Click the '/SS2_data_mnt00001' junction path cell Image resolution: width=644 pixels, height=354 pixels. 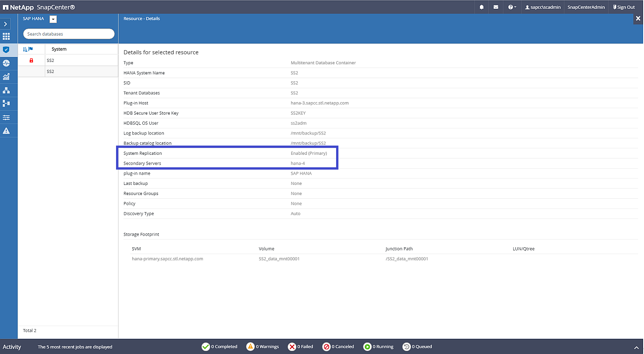click(x=407, y=259)
